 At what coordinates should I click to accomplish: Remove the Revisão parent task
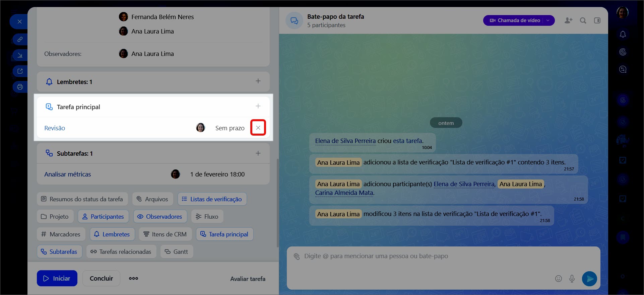(258, 128)
